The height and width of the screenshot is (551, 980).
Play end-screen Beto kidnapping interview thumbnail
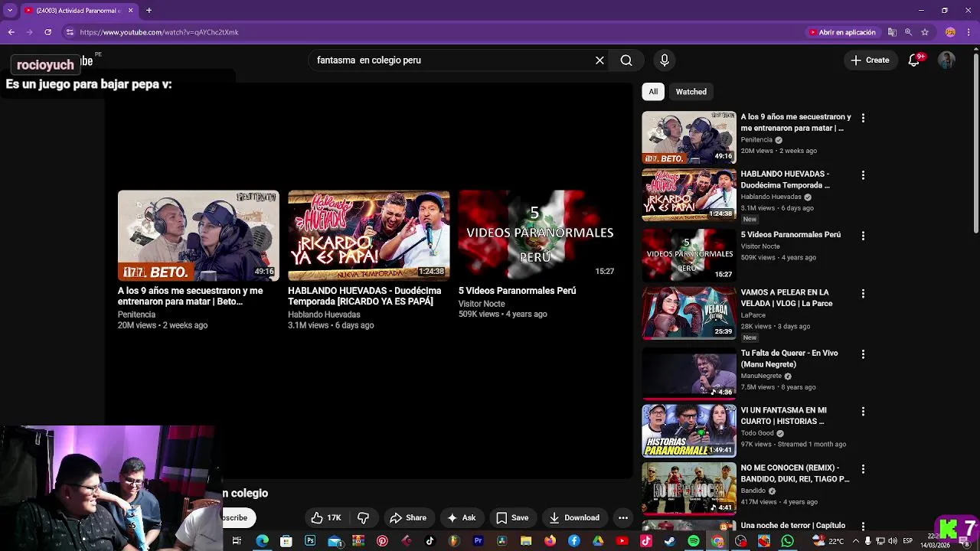tap(198, 235)
